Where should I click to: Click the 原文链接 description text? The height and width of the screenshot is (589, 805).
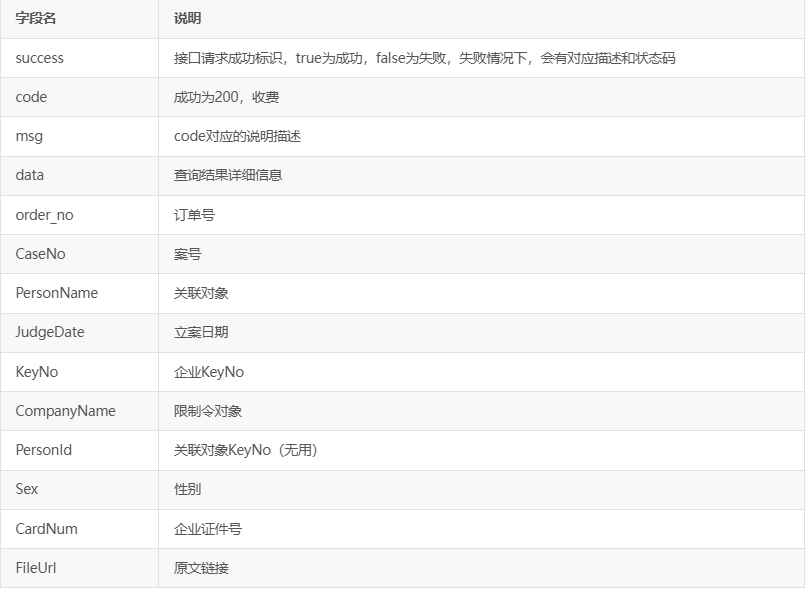coord(201,568)
